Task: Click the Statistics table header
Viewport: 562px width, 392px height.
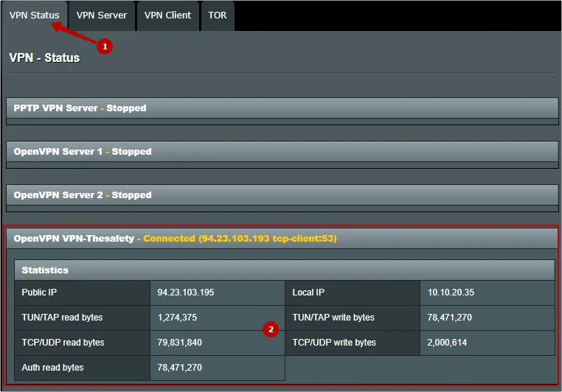Action: pyautogui.click(x=284, y=270)
